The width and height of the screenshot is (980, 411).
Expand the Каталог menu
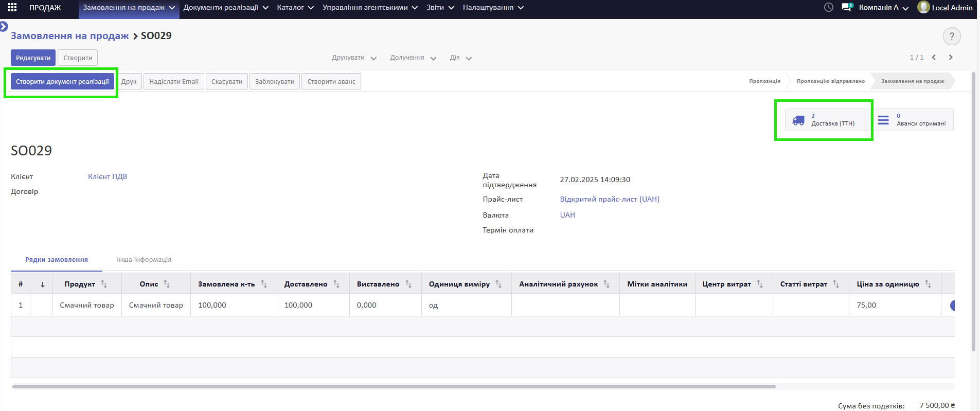[x=295, y=8]
